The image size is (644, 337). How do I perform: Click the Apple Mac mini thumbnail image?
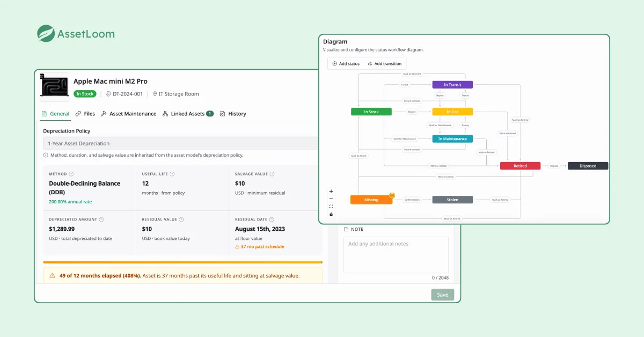click(x=54, y=87)
